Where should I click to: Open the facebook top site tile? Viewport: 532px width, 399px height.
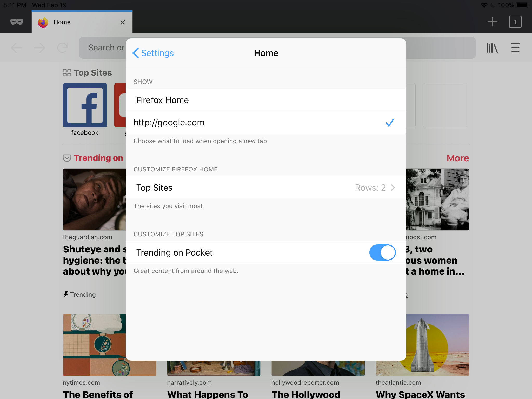pos(85,105)
